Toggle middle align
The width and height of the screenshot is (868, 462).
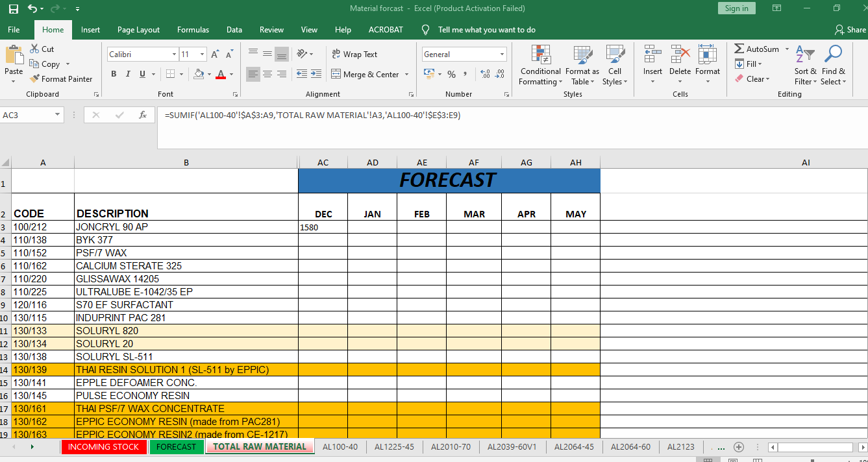click(x=267, y=54)
